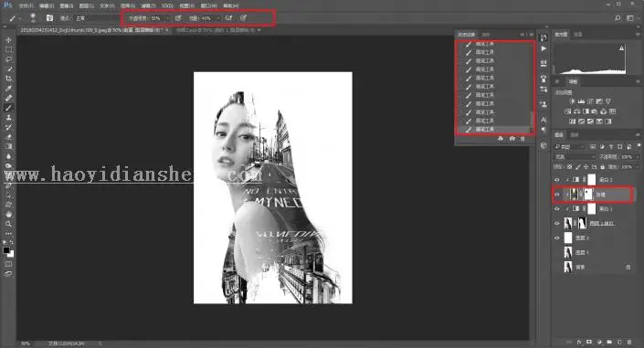Image resolution: width=644 pixels, height=348 pixels.
Task: Hide the white fill layer 图层 2
Action: (x=557, y=237)
